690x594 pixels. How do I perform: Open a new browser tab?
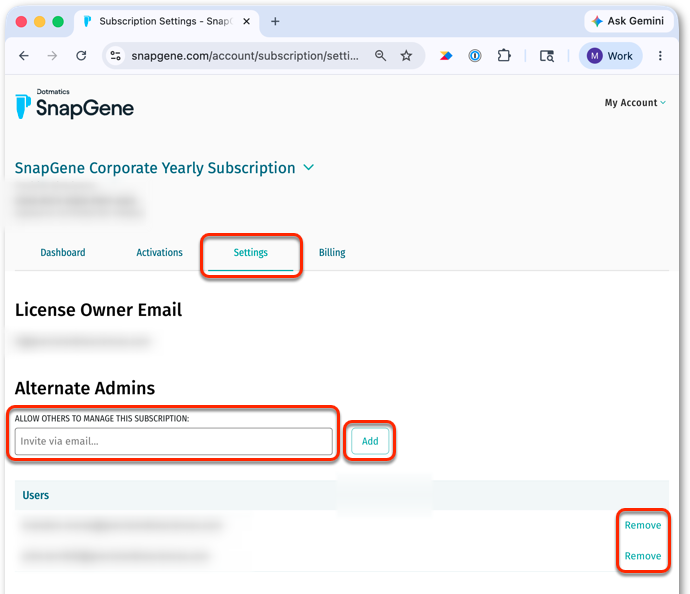(275, 21)
